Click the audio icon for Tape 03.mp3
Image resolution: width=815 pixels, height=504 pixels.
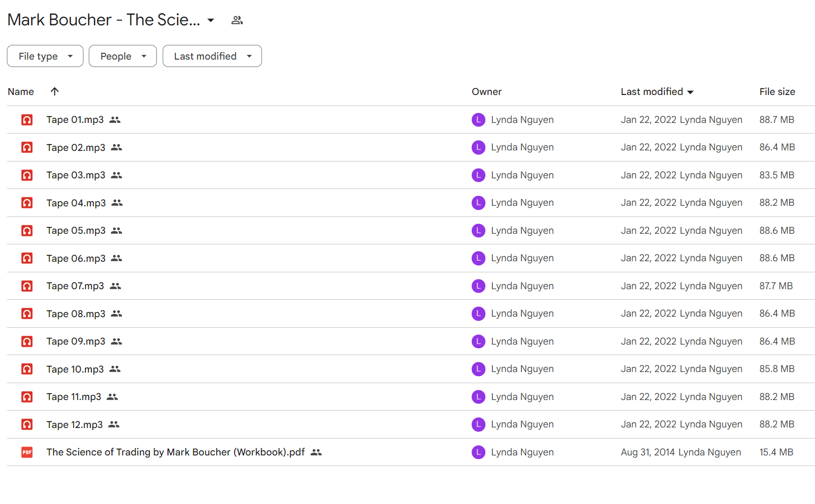point(27,175)
